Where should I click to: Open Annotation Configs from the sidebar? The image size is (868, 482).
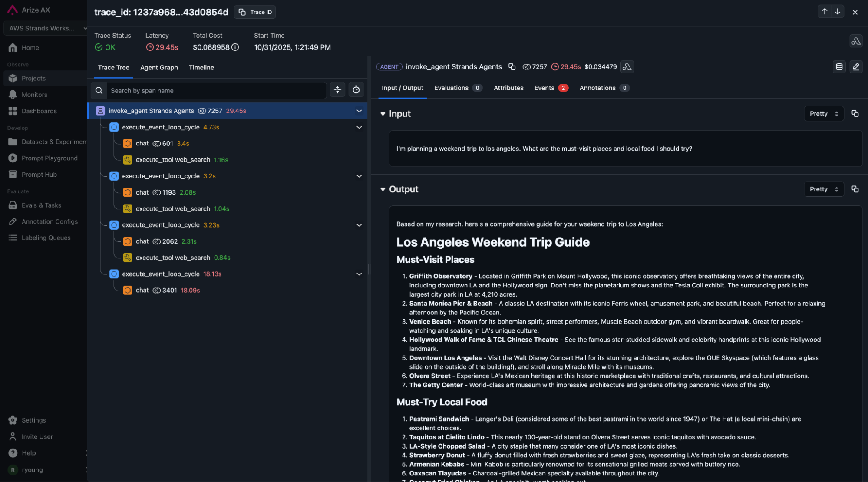tap(50, 221)
